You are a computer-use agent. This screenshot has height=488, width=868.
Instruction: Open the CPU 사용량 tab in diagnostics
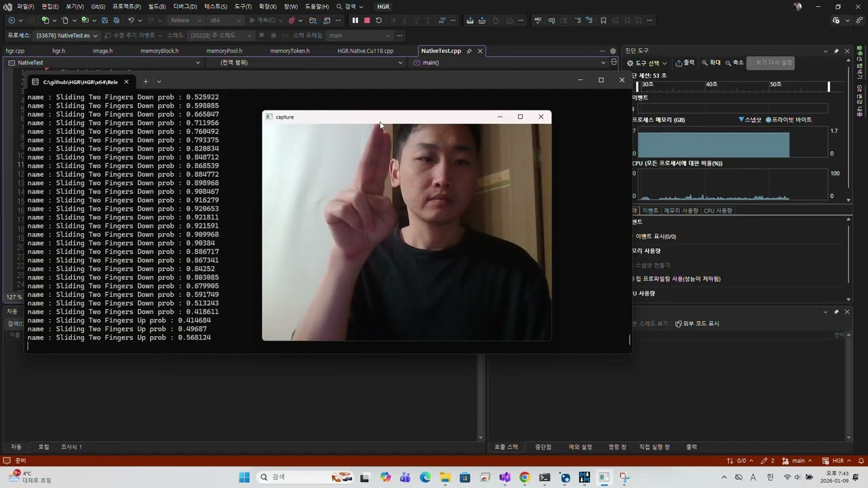coord(718,211)
